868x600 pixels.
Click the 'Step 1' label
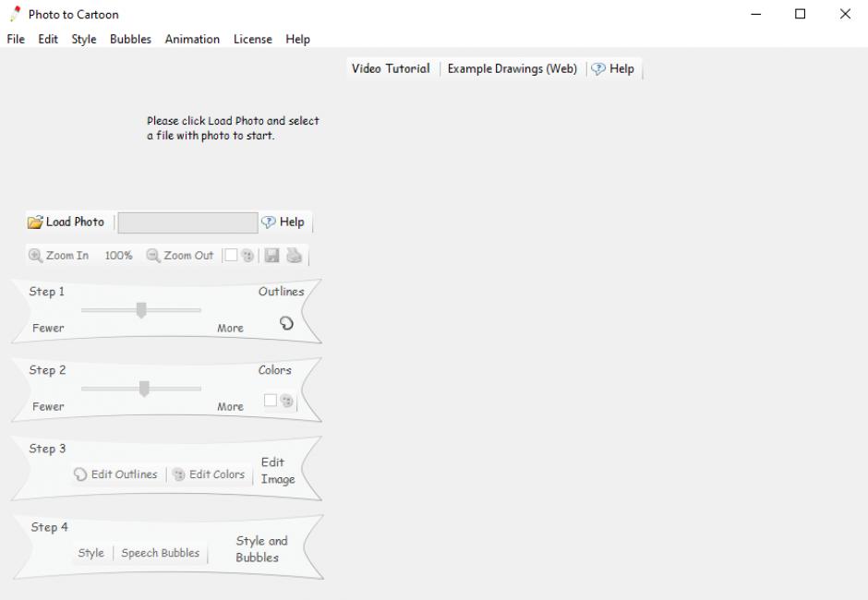point(46,292)
